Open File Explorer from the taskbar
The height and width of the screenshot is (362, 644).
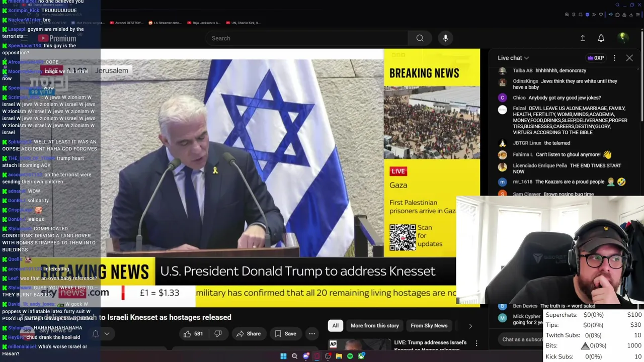339,356
